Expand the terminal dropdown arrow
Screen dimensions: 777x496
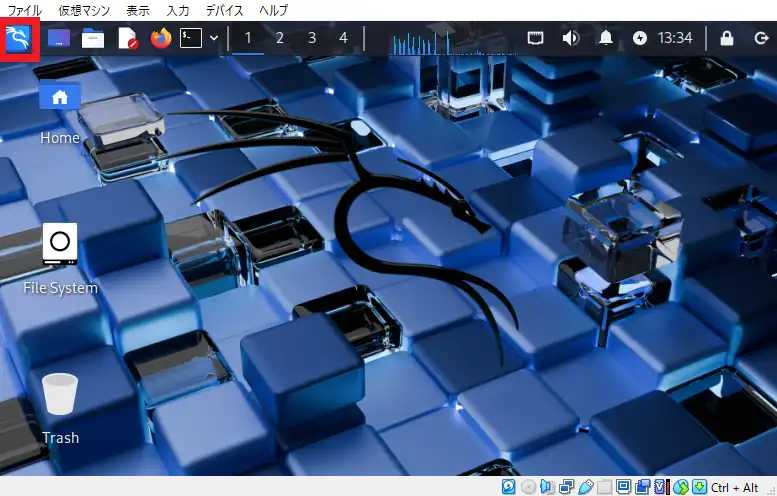pos(214,38)
